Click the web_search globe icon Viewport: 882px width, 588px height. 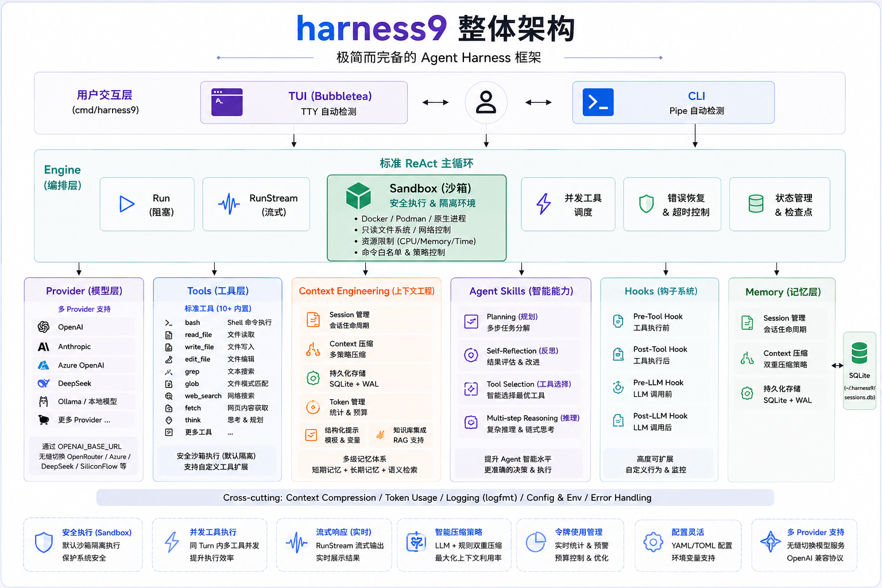pos(169,396)
